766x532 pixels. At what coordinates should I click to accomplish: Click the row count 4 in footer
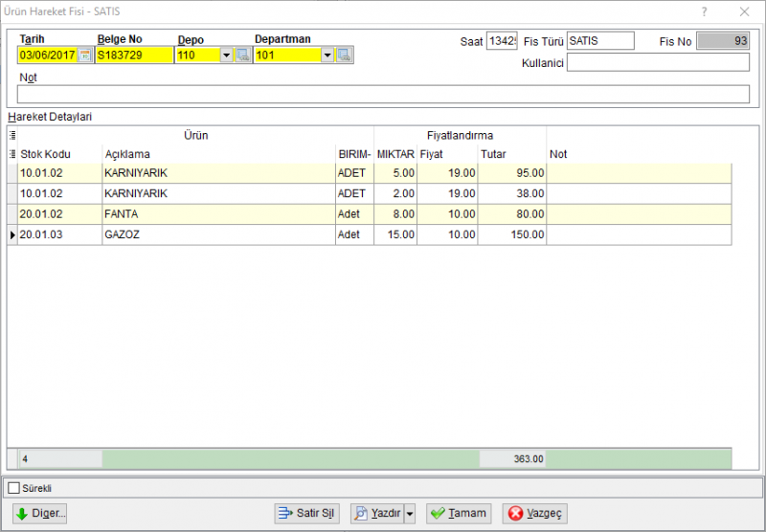60,458
